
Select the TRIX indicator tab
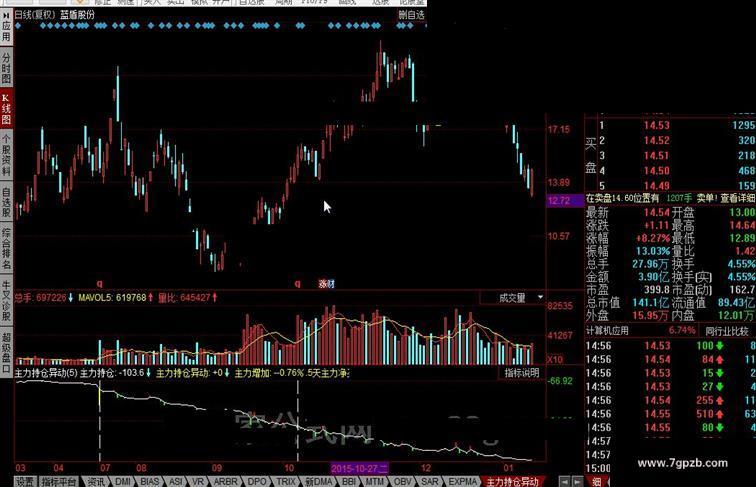[285, 481]
